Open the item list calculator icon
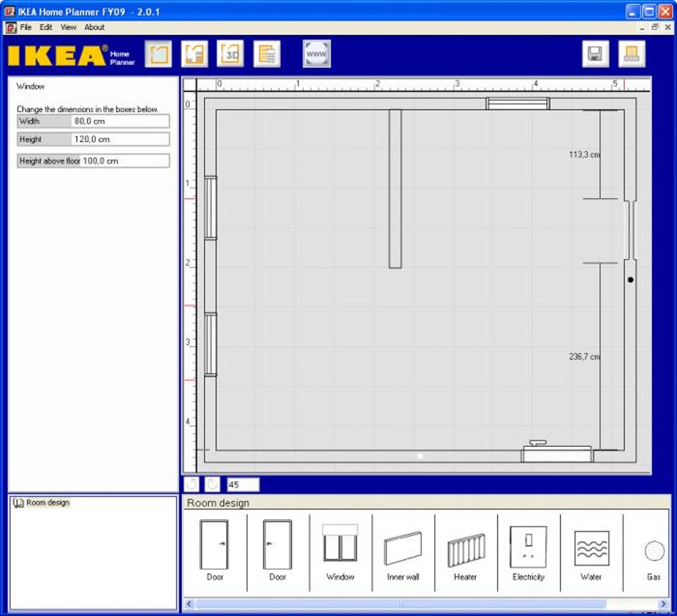 point(267,54)
